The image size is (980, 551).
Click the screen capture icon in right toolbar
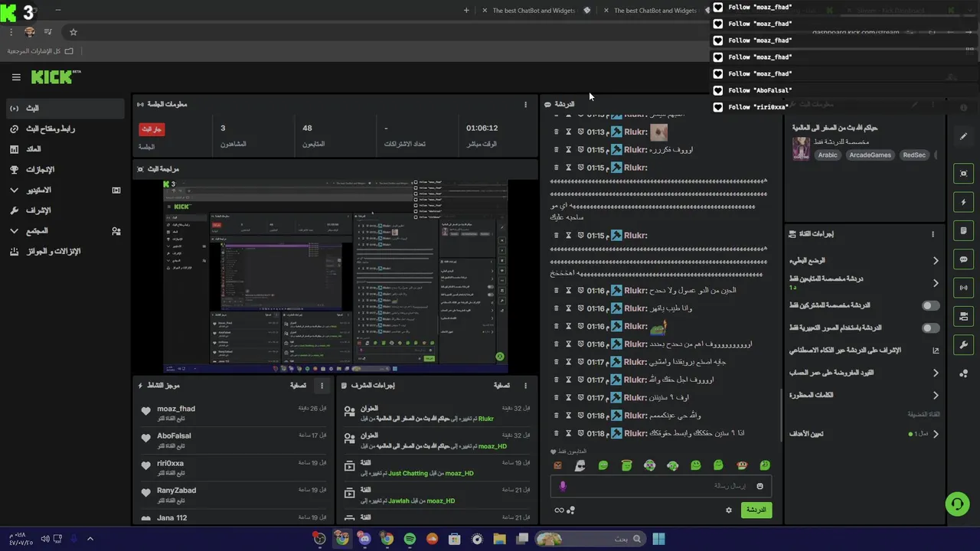point(964,174)
